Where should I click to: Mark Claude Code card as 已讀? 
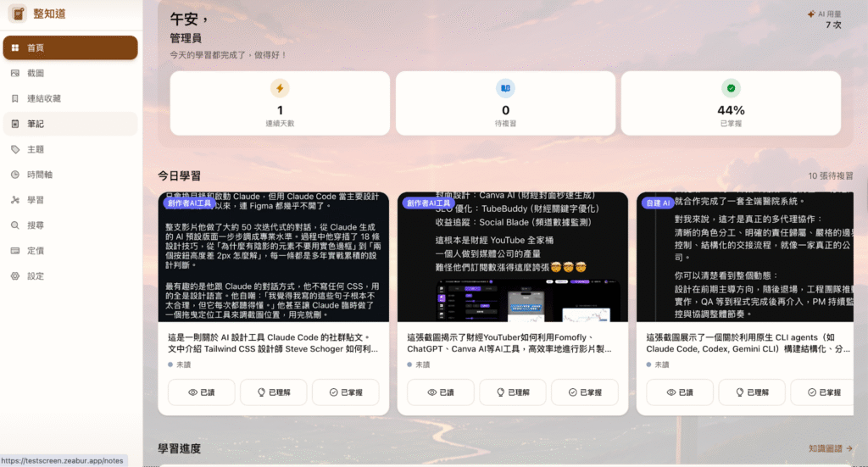[x=202, y=392]
